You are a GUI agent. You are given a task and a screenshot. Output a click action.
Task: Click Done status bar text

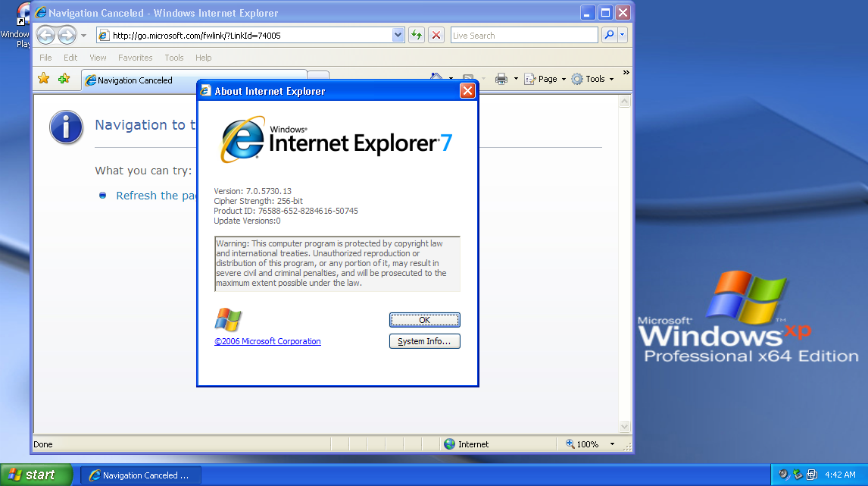(43, 444)
